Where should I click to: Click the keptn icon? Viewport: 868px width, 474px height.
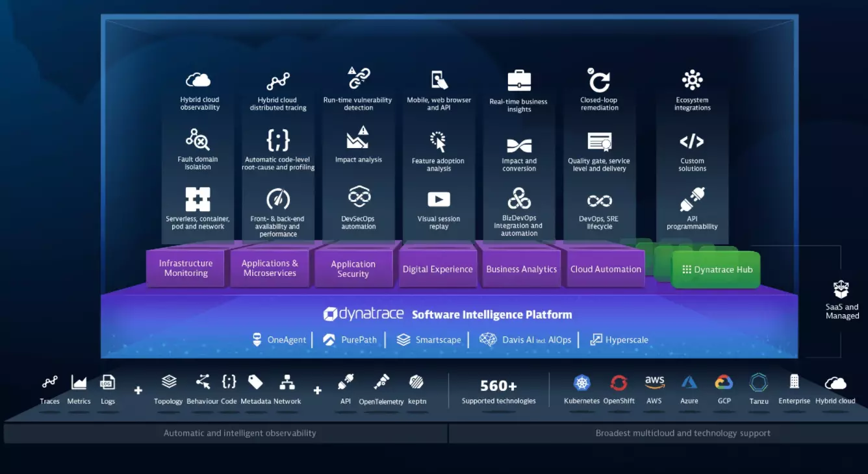pos(416,382)
